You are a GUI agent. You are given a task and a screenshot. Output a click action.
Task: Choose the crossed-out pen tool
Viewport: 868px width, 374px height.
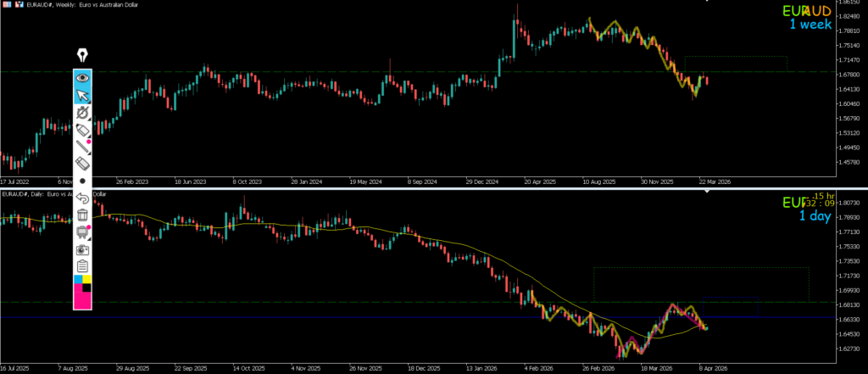[x=82, y=112]
